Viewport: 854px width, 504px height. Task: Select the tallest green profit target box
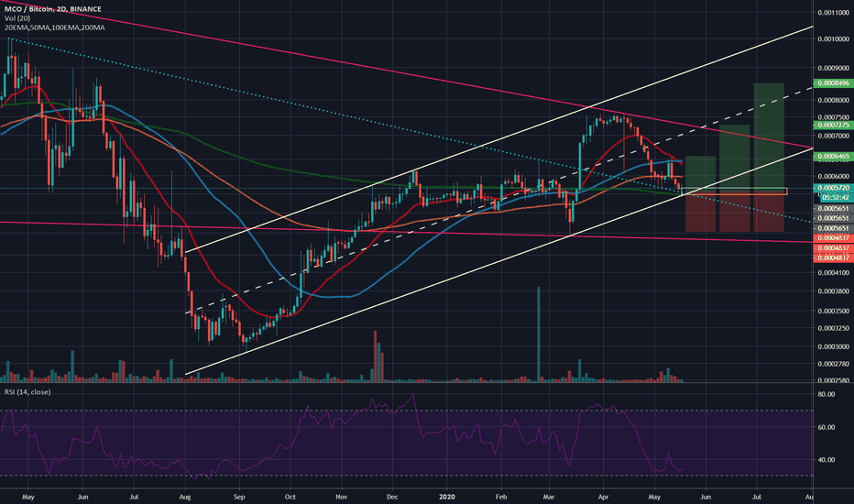click(769, 136)
